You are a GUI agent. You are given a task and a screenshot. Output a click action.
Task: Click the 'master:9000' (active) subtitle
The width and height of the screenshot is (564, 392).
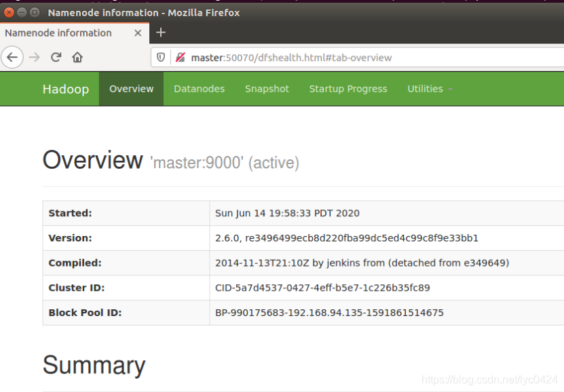point(225,163)
